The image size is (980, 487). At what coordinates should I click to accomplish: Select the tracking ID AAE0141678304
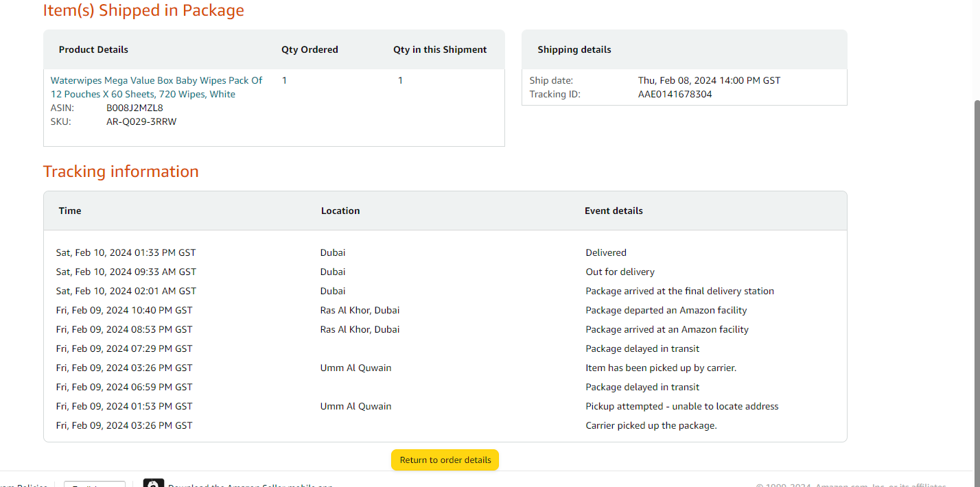click(675, 94)
